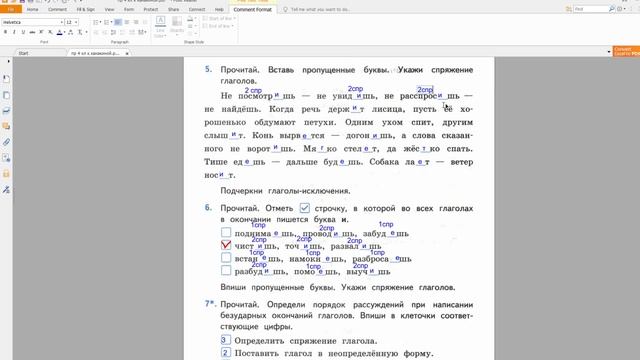Image resolution: width=640 pixels, height=360 pixels.
Task: Select the Comment Format ribbon tab
Action: click(x=253, y=9)
